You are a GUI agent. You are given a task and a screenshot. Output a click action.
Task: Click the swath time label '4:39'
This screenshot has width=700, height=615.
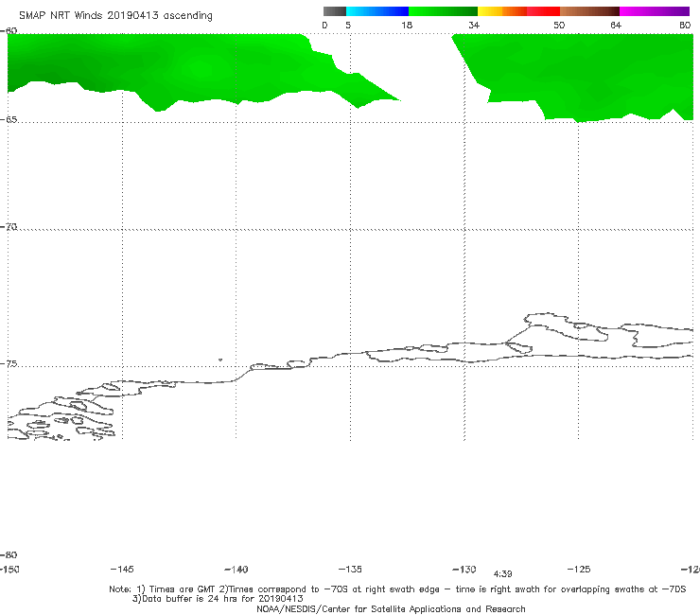502,574
